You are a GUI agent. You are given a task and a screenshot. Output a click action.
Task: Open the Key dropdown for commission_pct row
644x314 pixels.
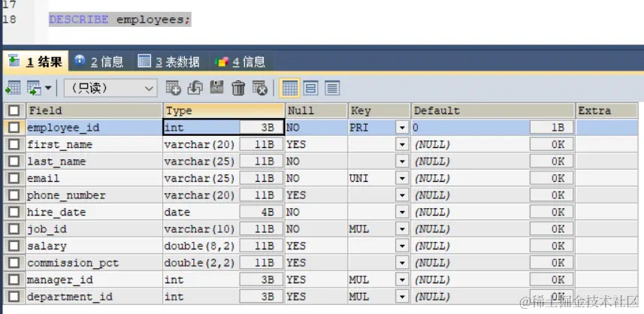(x=402, y=263)
